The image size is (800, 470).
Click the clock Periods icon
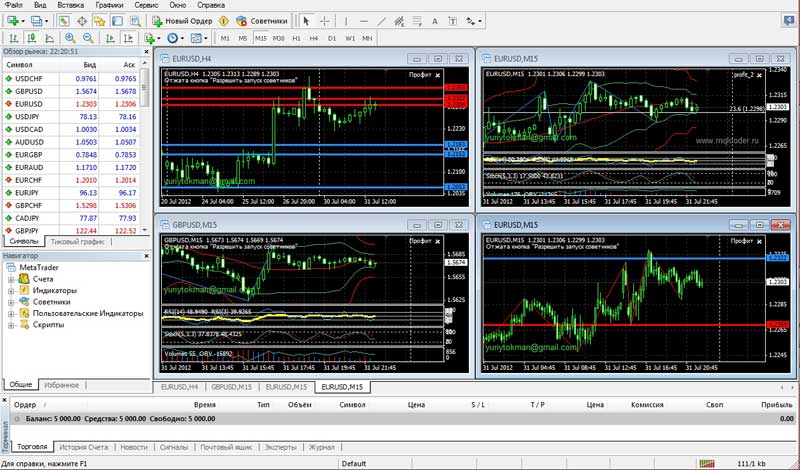pos(172,38)
